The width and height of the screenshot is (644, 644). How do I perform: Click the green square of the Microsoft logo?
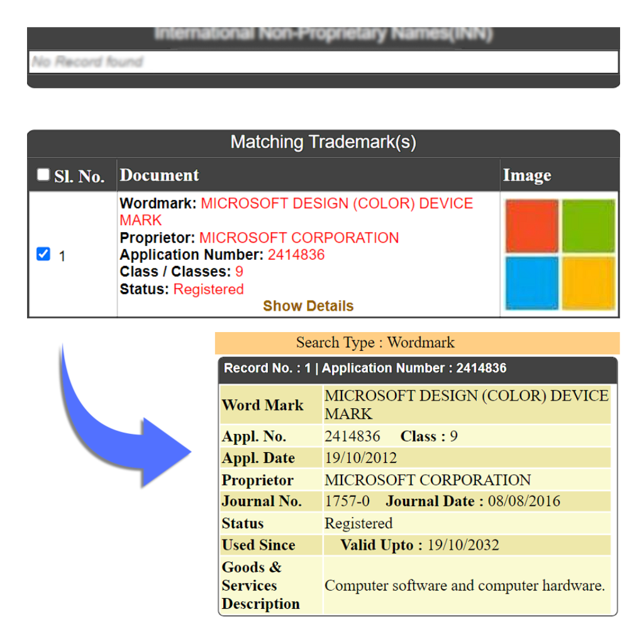[x=588, y=226]
